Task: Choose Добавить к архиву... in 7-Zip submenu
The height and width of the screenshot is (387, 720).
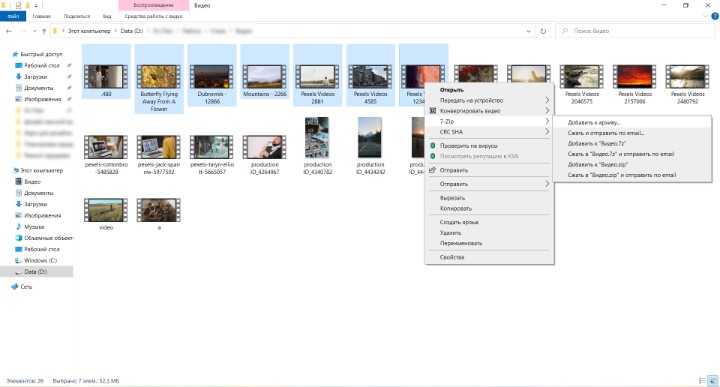Action: point(633,123)
